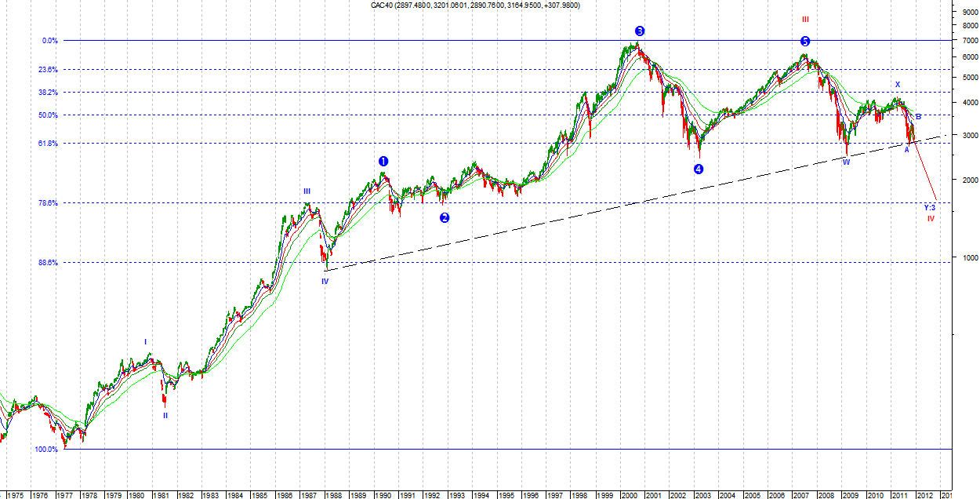The image size is (980, 499).
Task: Click the blue circled wave 5 marker
Action: [805, 42]
